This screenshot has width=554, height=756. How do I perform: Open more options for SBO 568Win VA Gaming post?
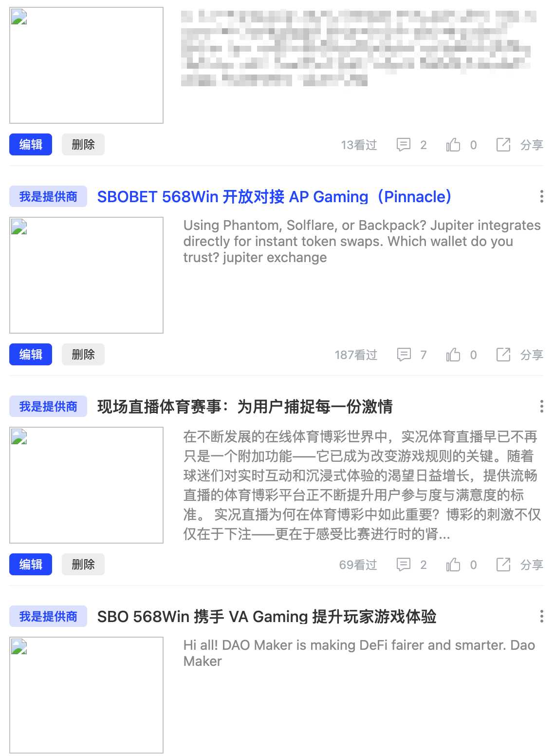(541, 617)
